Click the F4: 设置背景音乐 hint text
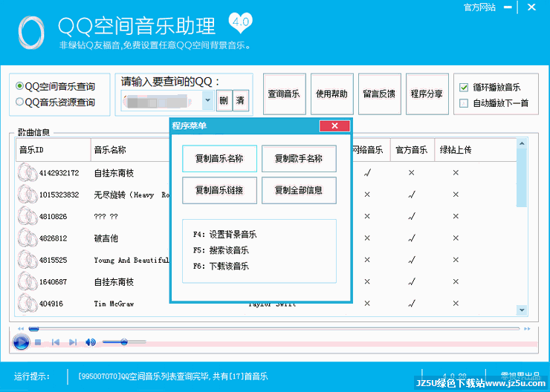The image size is (550, 392). pyautogui.click(x=225, y=234)
